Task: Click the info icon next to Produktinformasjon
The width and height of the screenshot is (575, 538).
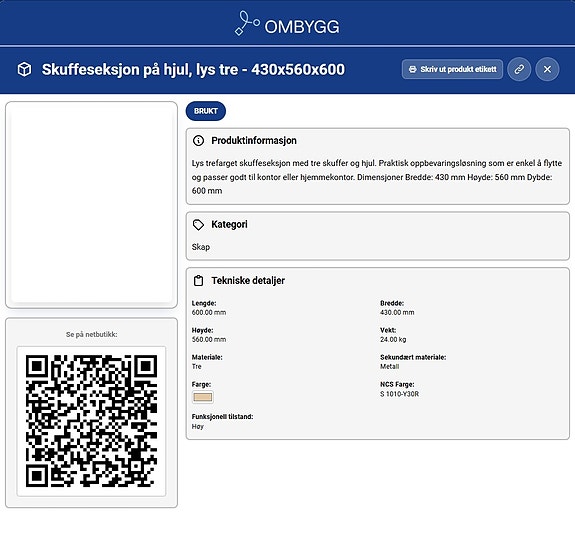Action: (x=198, y=140)
